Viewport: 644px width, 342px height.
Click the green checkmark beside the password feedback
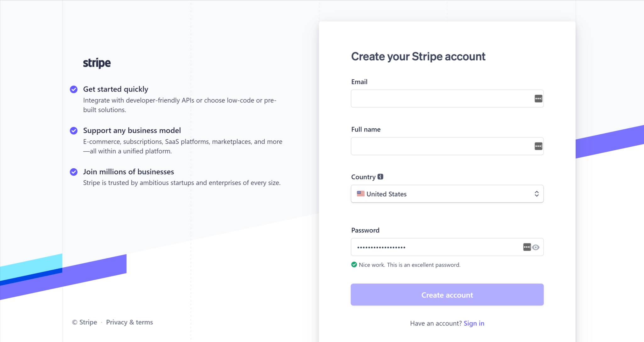(354, 265)
